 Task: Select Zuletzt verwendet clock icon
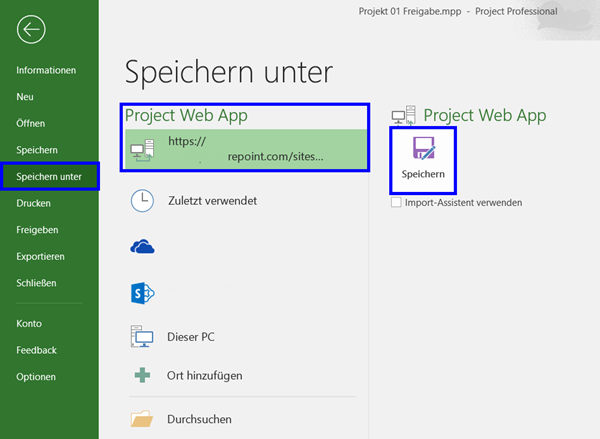pyautogui.click(x=143, y=201)
